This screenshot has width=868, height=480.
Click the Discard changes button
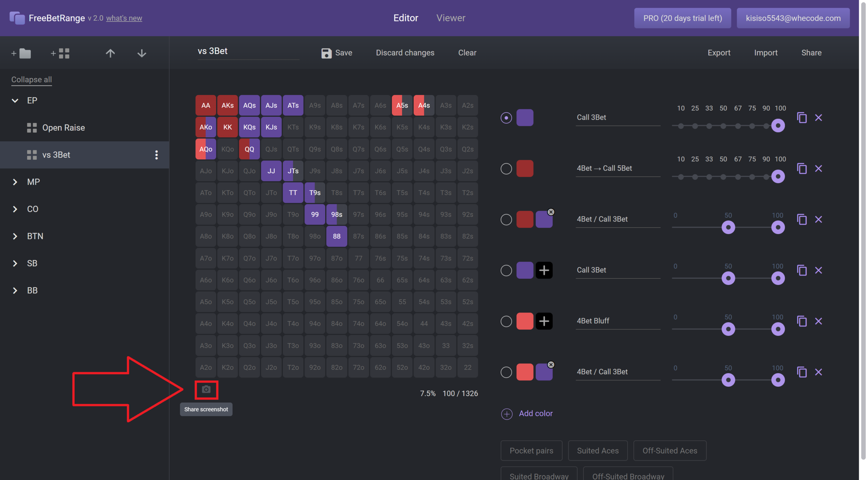point(405,53)
